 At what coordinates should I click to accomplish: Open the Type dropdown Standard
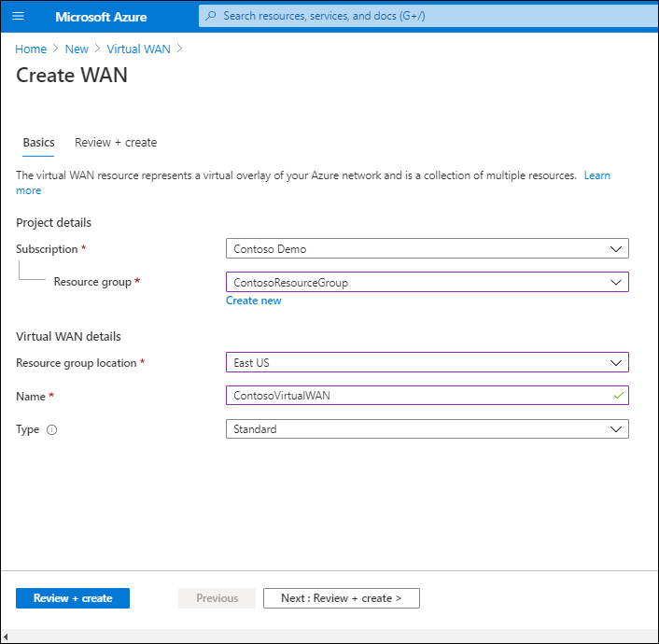click(x=427, y=428)
